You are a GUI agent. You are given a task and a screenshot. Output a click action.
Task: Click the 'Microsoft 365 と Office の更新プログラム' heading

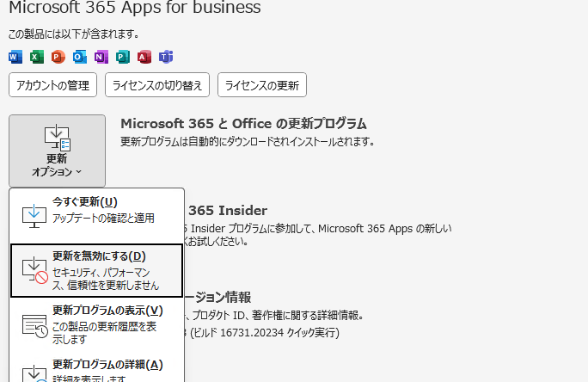tap(244, 123)
